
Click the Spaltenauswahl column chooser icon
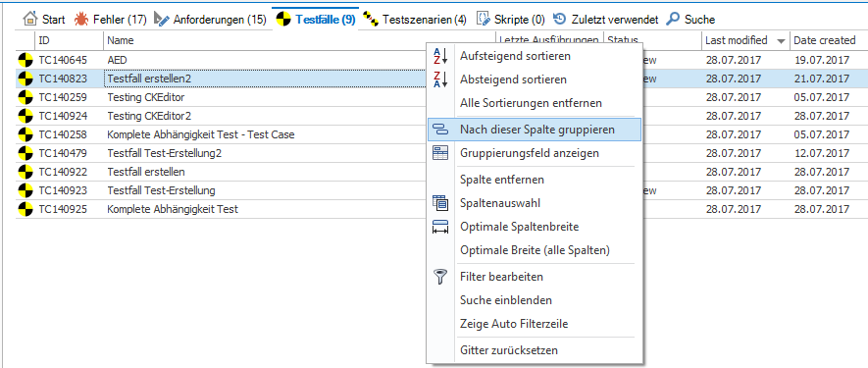[440, 203]
